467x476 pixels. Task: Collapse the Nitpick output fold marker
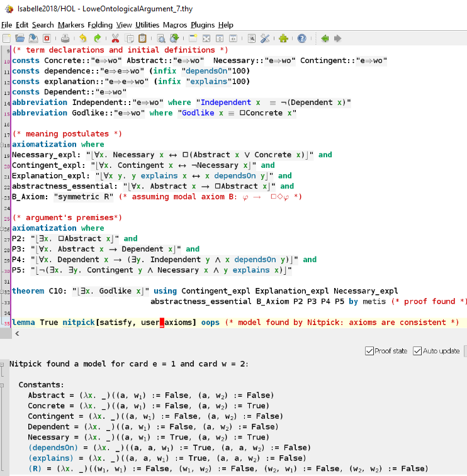[2, 364]
